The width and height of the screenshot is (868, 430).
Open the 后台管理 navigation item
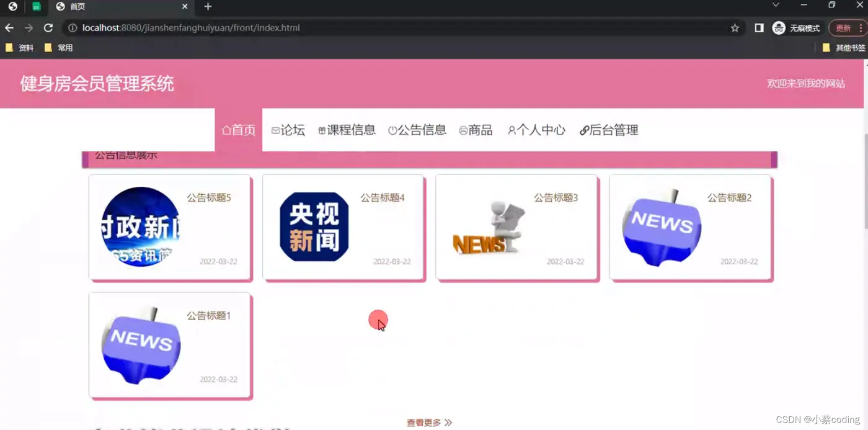(x=609, y=130)
